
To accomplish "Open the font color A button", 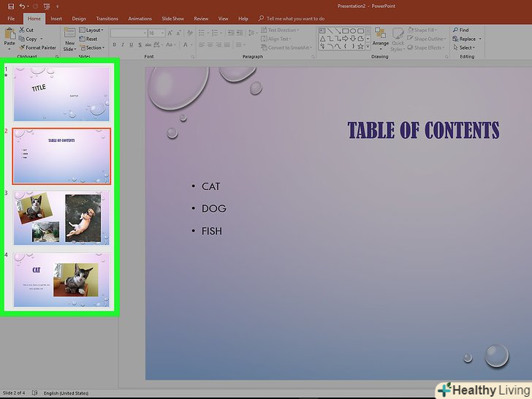I will coord(186,45).
